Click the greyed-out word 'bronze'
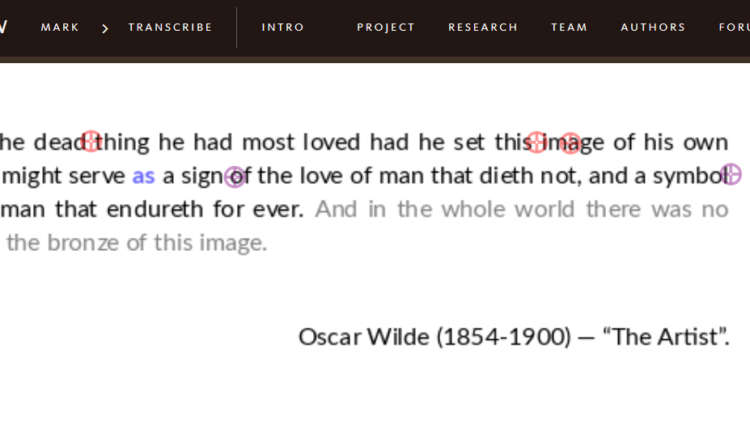 pos(83,242)
